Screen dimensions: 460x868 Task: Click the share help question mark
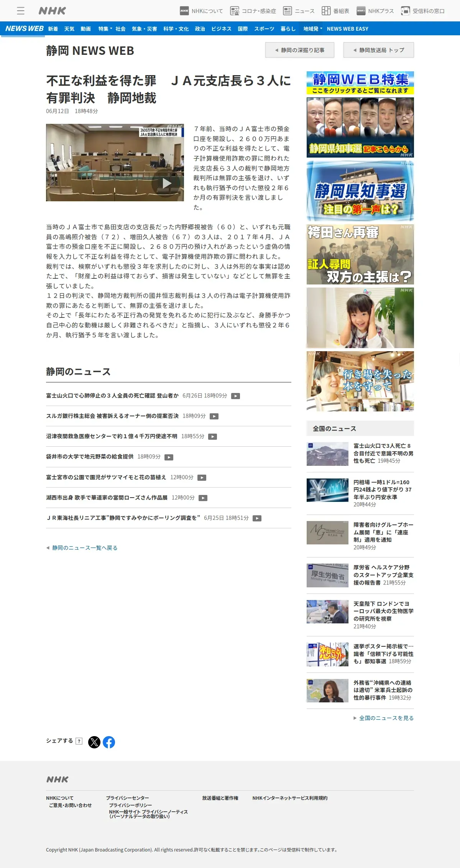pos(79,741)
